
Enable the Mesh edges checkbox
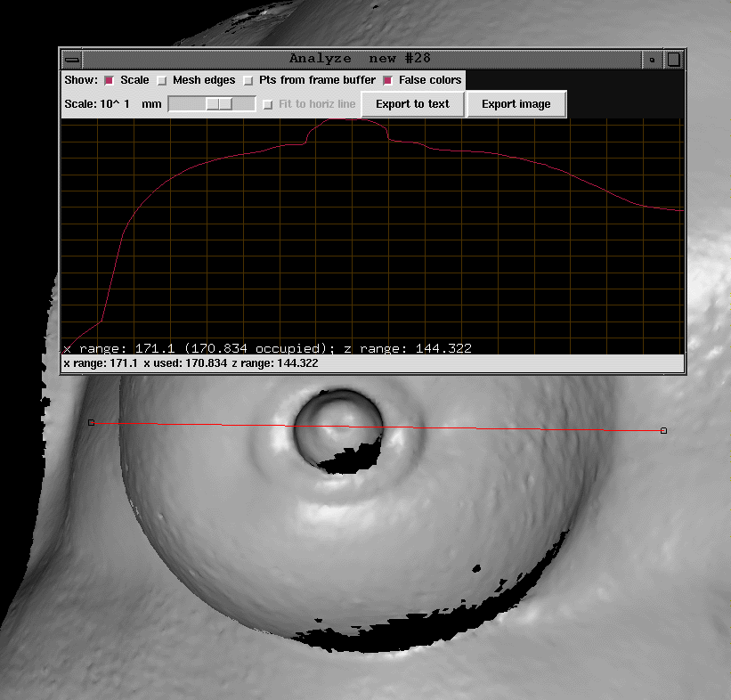tap(161, 80)
